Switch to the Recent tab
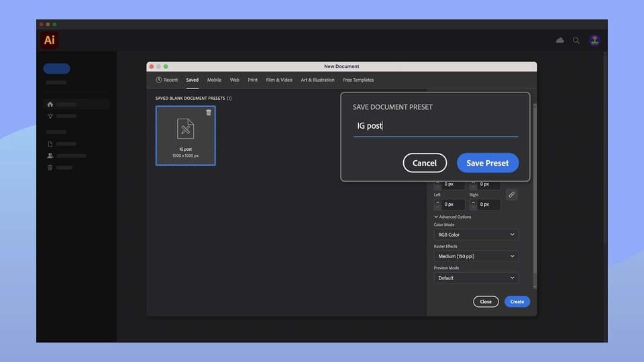This screenshot has width=644, height=362. click(x=167, y=80)
